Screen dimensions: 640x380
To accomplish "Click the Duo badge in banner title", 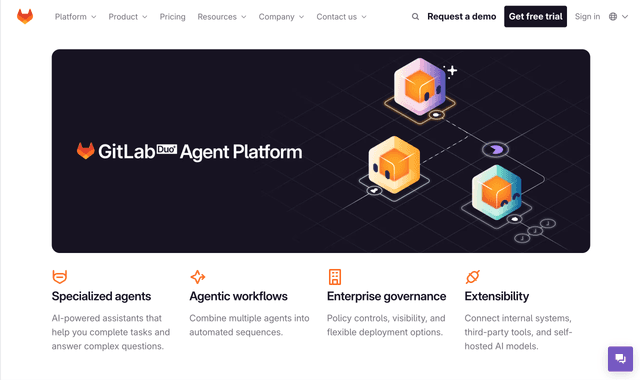I will (167, 149).
